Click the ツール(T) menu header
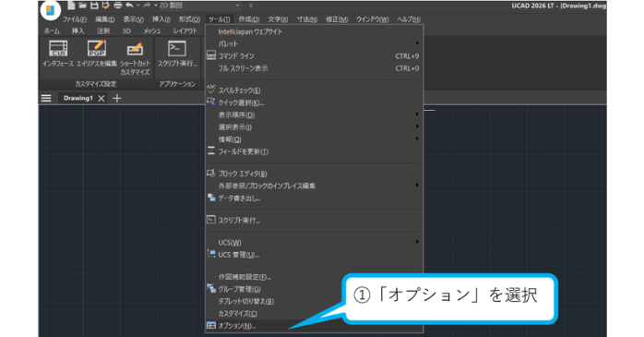 pyautogui.click(x=219, y=19)
